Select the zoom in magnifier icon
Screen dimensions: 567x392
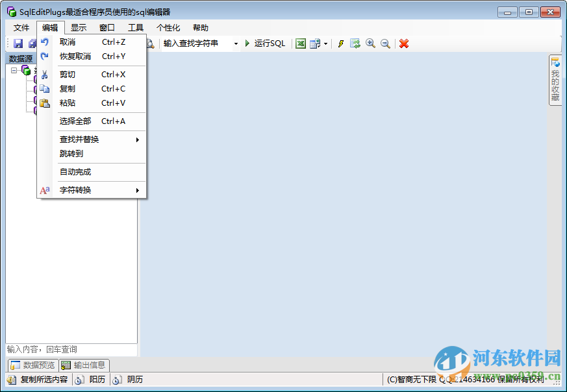(371, 43)
